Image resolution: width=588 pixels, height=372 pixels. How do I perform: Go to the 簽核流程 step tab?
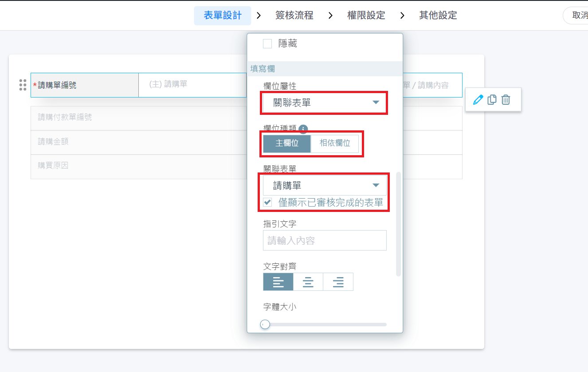coord(294,16)
